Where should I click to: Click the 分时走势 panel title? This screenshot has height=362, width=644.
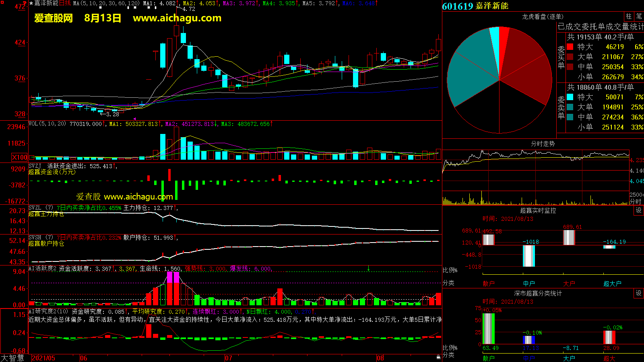pos(543,144)
